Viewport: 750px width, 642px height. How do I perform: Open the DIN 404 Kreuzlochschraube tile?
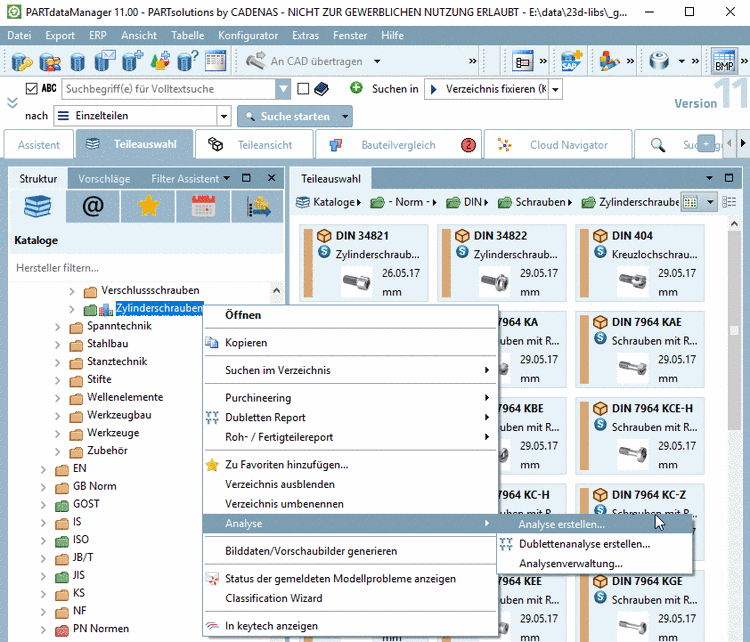point(640,263)
